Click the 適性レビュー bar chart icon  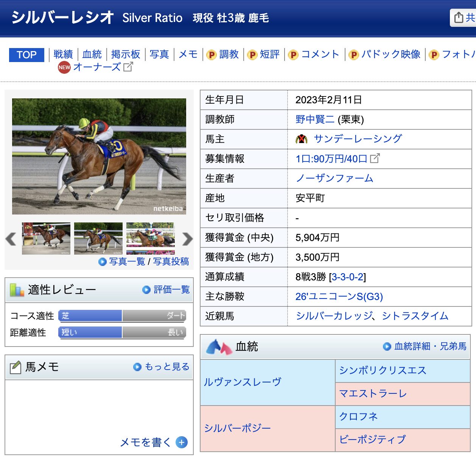[x=17, y=290]
